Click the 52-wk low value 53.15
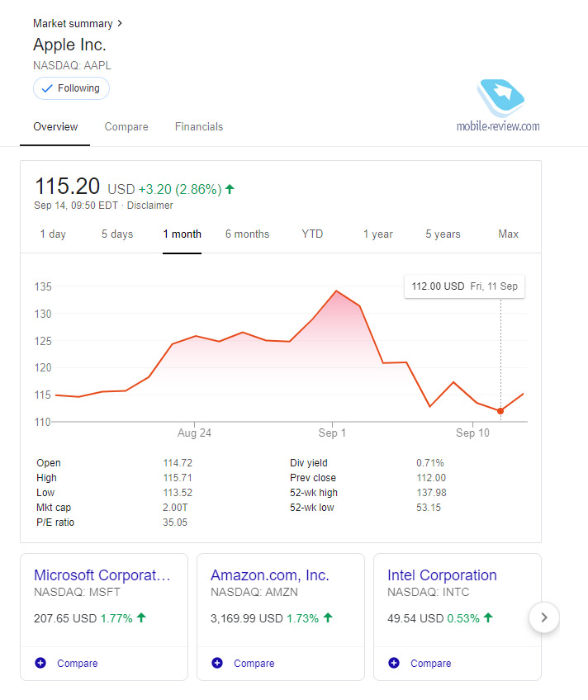The height and width of the screenshot is (700, 588). (429, 508)
